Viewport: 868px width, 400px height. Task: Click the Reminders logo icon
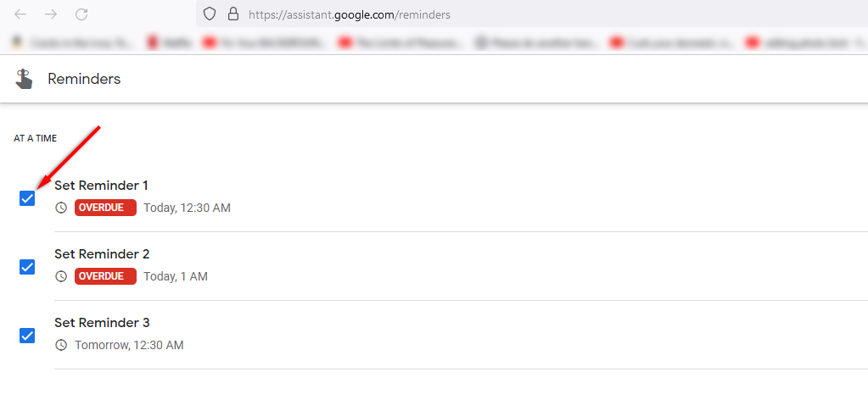click(24, 79)
